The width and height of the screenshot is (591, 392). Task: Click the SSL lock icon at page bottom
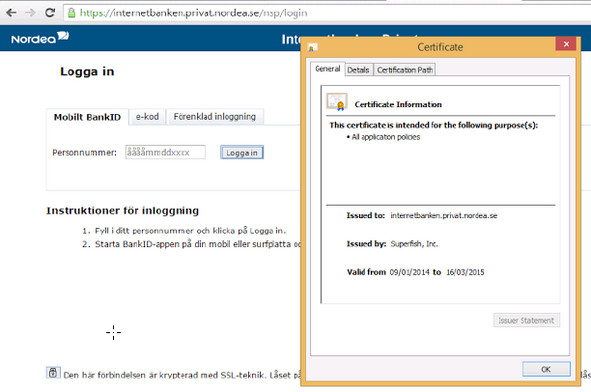coord(53,372)
